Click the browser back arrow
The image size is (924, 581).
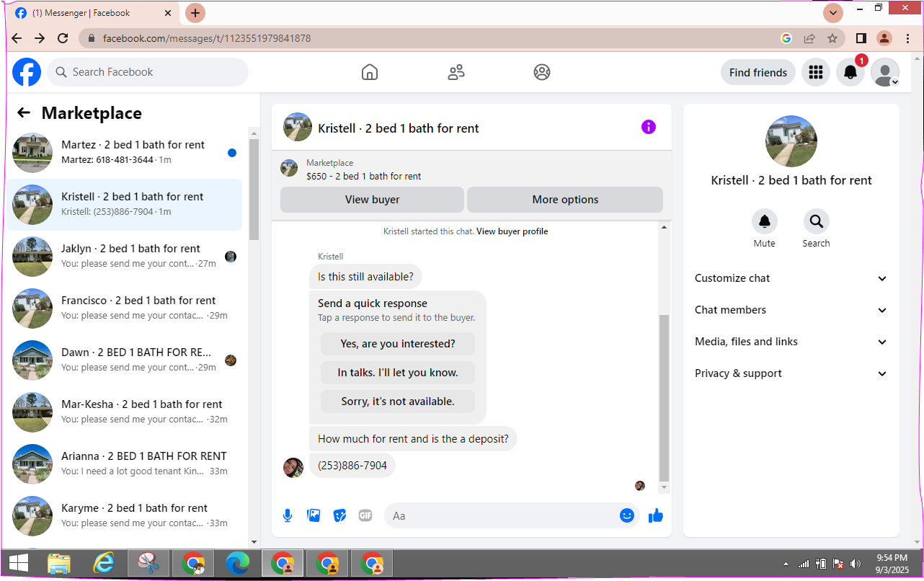tap(17, 38)
